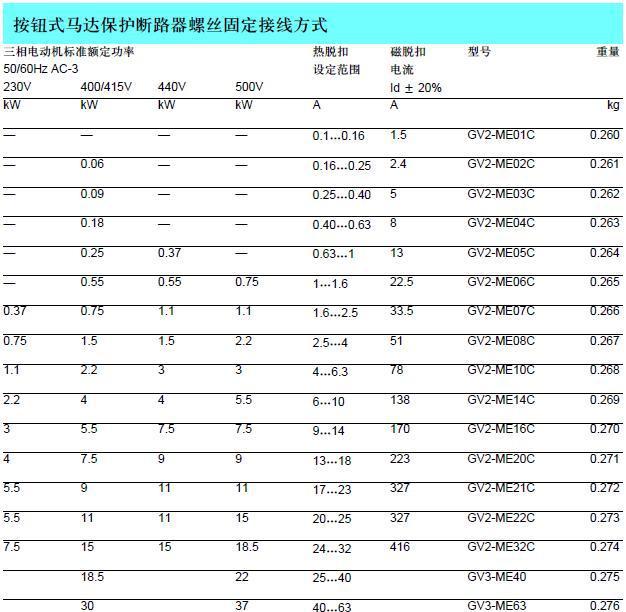Select the GV3-ME63 model cell
This screenshot has width=626, height=612.
pos(496,605)
